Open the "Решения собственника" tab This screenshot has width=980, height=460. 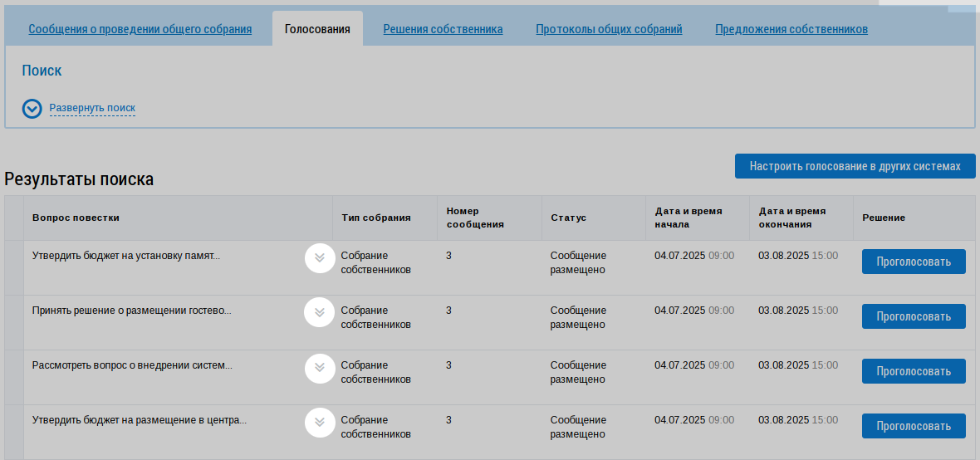(x=443, y=29)
